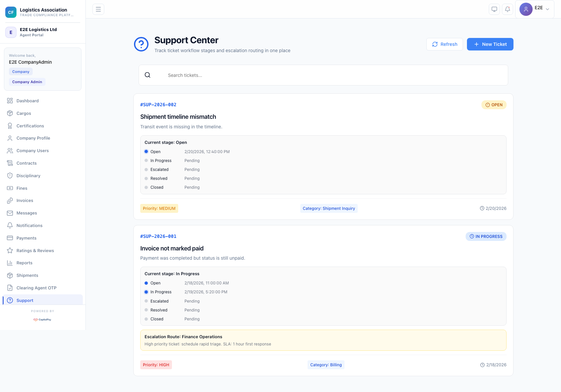The width and height of the screenshot is (561, 392).
Task: Click the hamburger menu icon
Action: click(x=98, y=9)
